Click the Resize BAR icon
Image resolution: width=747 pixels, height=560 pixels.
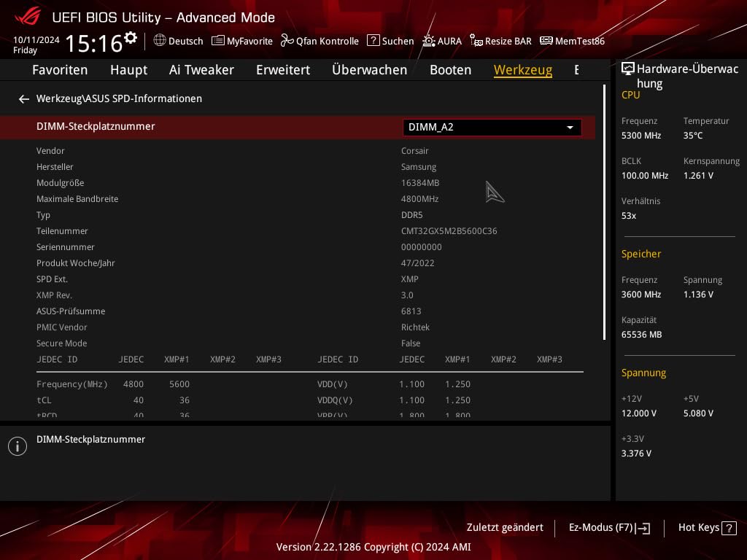[x=476, y=41]
